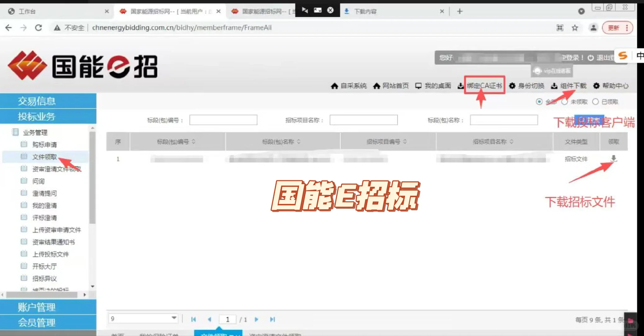Click the 身份切换 identity switch icon

tap(526, 86)
